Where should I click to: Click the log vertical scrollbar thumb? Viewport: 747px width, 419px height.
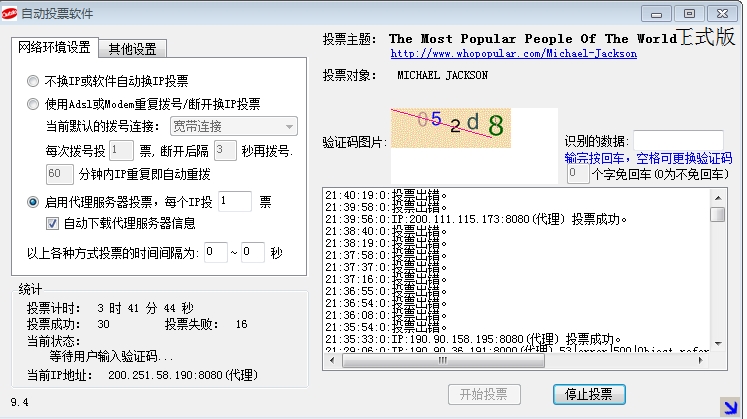(718, 214)
